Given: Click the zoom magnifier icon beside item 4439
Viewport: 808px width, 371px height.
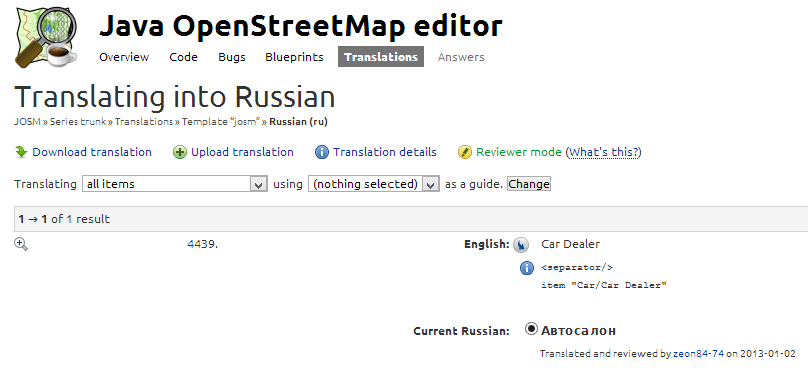Looking at the screenshot, I should (x=21, y=244).
